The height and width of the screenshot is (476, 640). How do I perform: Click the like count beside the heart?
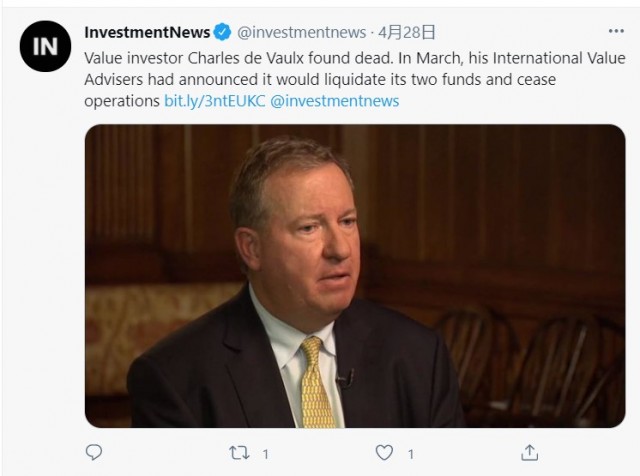411,454
